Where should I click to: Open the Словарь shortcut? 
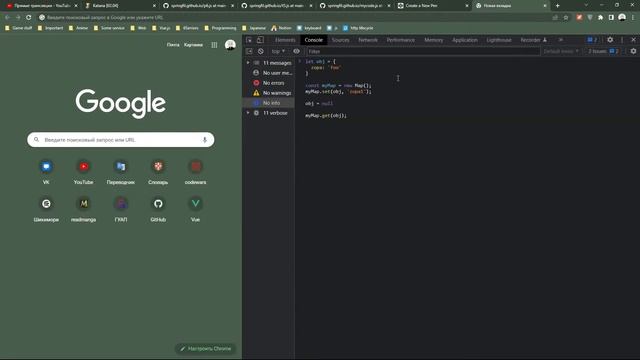click(x=158, y=171)
